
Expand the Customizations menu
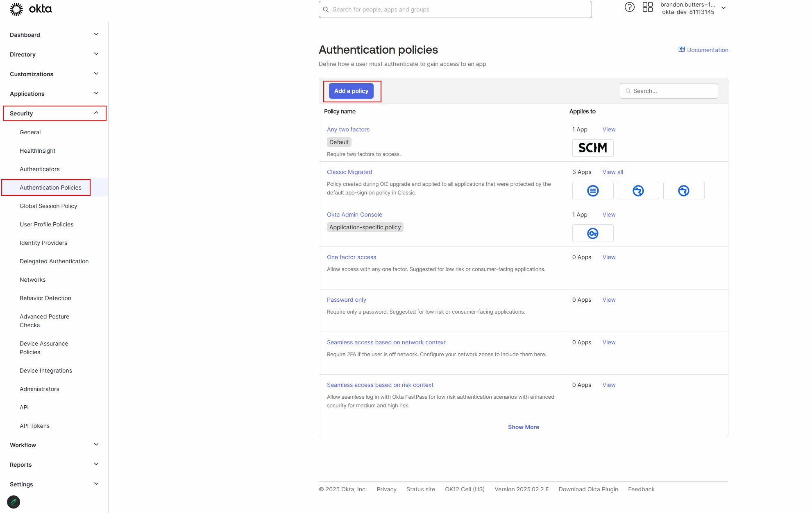coord(54,74)
